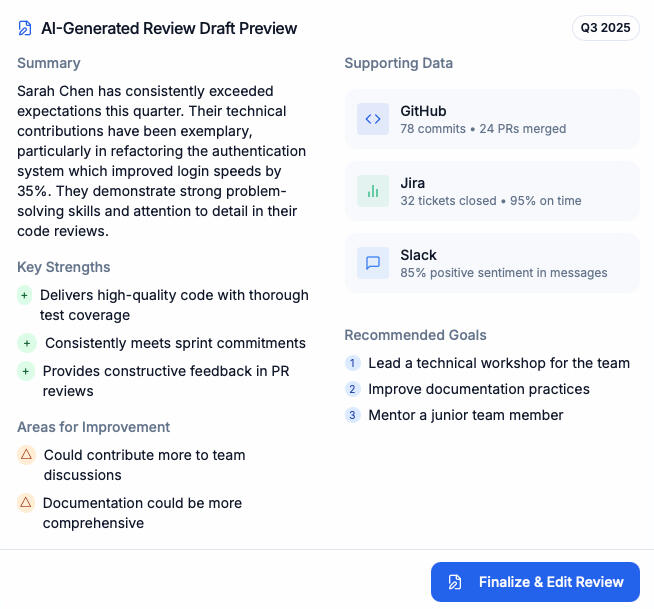Click warning triangle beside documentation improvement item
This screenshot has width=654, height=609.
[26, 503]
